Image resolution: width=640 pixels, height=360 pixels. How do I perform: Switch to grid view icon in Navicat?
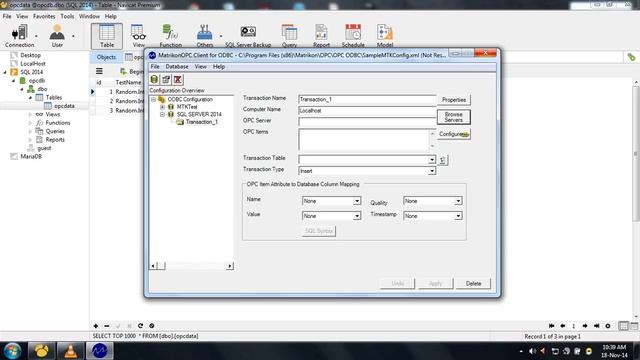point(623,326)
